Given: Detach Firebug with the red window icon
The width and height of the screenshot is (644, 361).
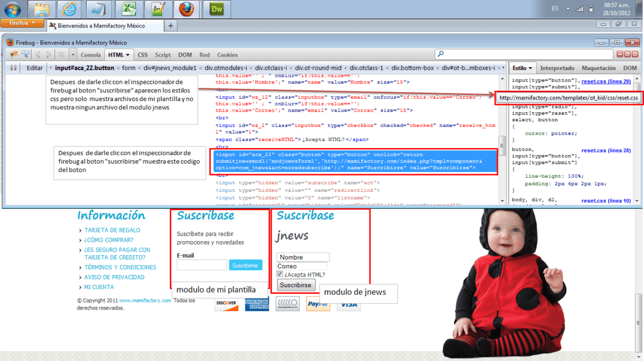Looking at the screenshot, I should 628,54.
